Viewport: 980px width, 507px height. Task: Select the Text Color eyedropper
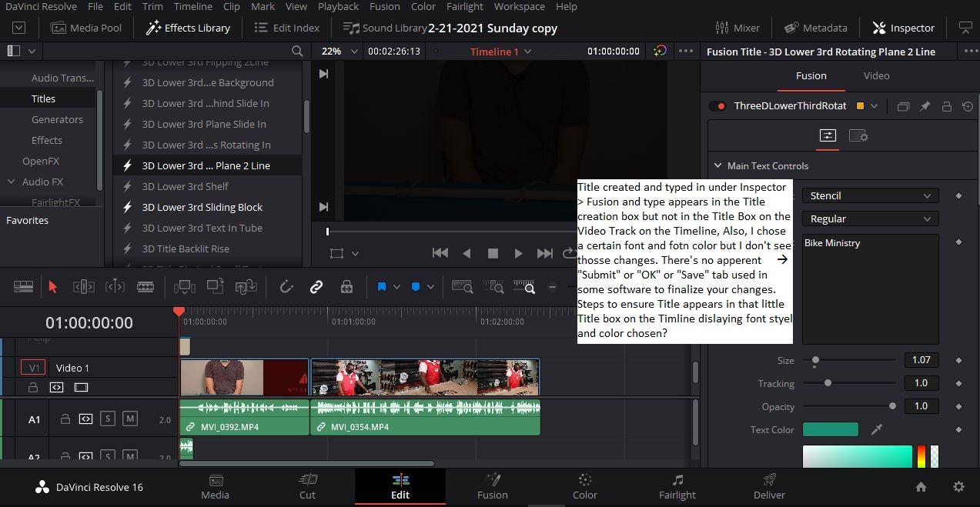876,429
